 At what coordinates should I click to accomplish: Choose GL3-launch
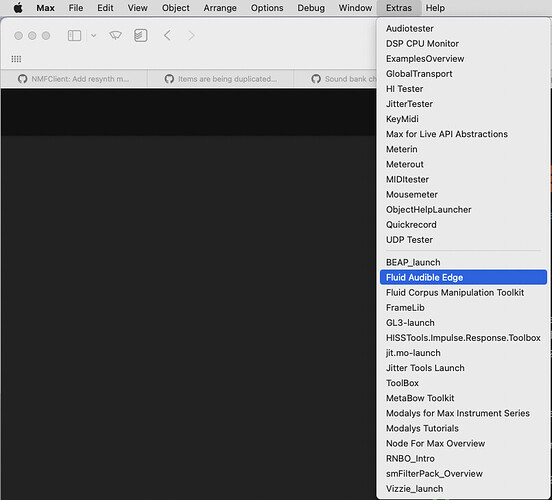click(463, 323)
